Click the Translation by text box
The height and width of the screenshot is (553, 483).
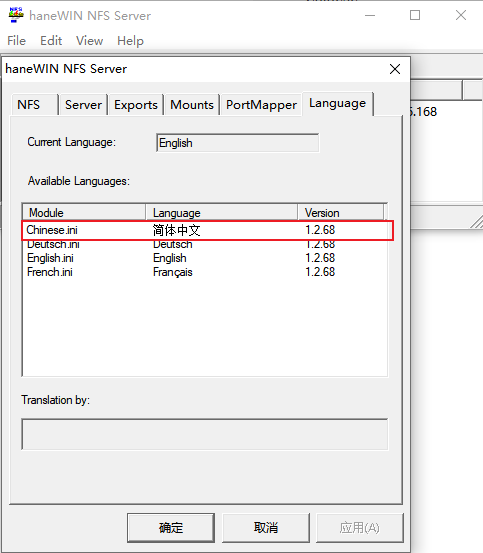coord(205,434)
